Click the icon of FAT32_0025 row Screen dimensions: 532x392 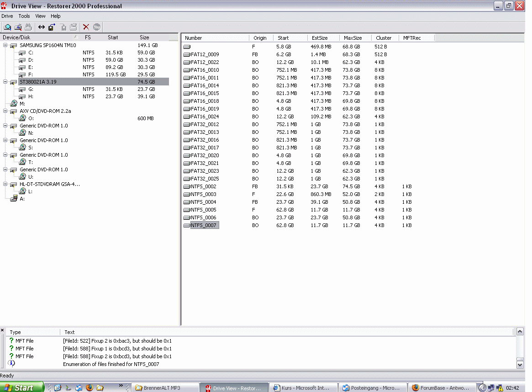pyautogui.click(x=187, y=179)
